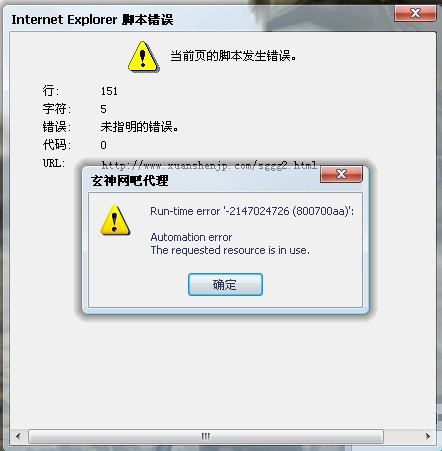Image resolution: width=442 pixels, height=451 pixels.
Task: Click the warning icon beside 当前页的脚本发生错误
Action: tap(143, 56)
